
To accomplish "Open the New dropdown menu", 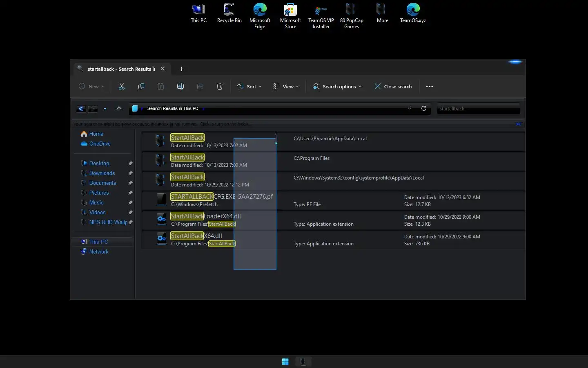I will click(91, 86).
